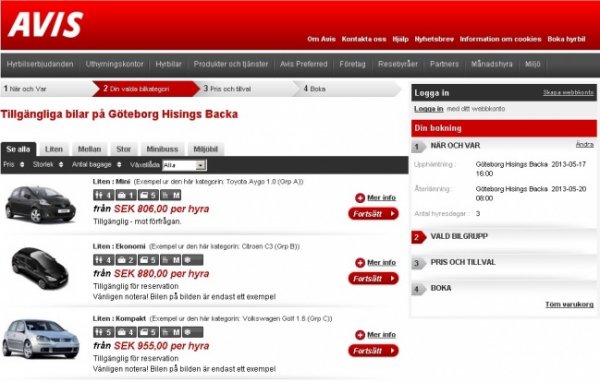Viewport: 600px width, 382px height.
Task: Click Ändra link in booking panel
Action: [585, 144]
